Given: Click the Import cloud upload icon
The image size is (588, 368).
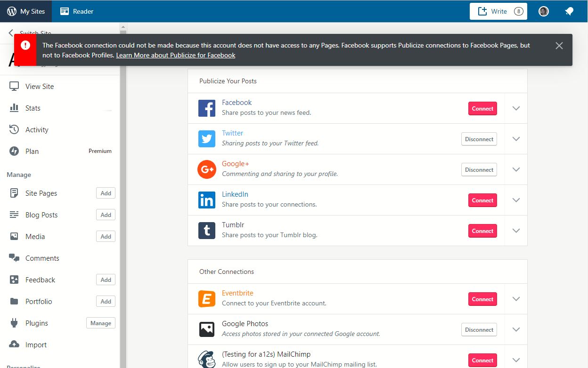Looking at the screenshot, I should [14, 344].
